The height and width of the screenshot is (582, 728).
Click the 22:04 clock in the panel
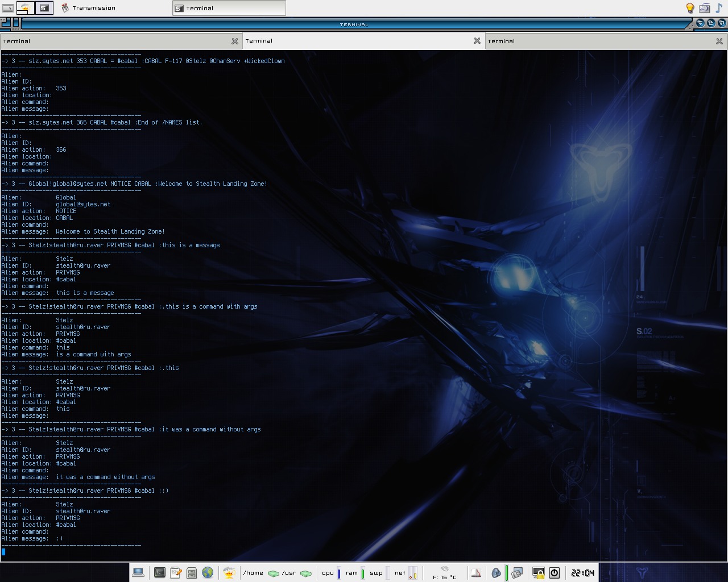(583, 573)
